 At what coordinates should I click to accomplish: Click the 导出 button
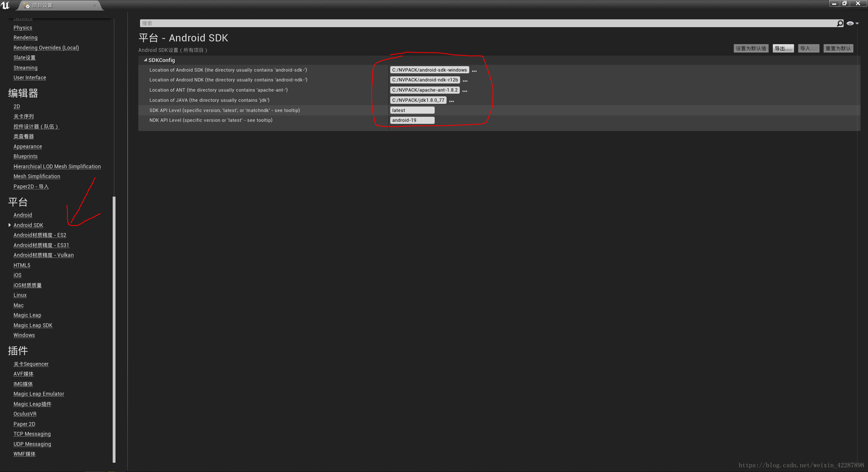pyautogui.click(x=783, y=49)
